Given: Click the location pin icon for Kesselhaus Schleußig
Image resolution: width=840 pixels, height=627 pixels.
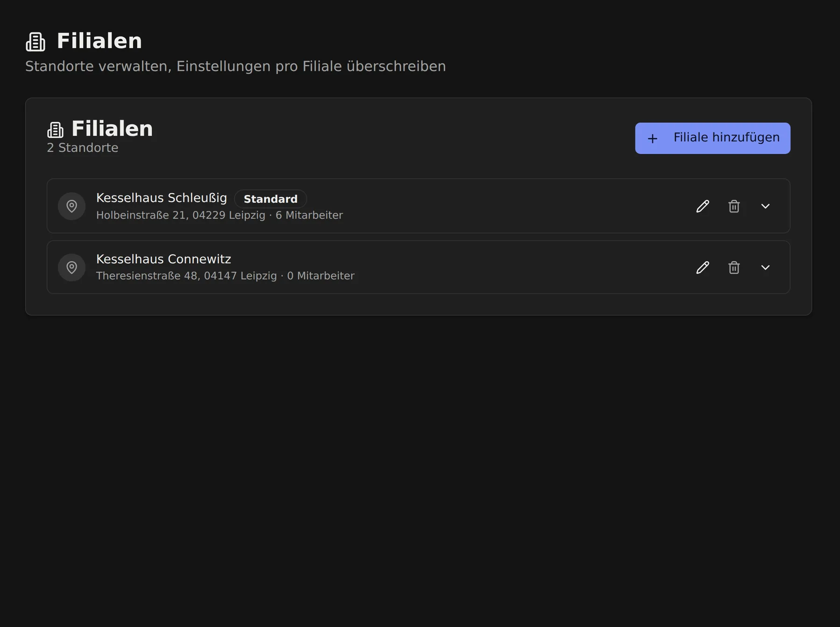Looking at the screenshot, I should point(71,206).
